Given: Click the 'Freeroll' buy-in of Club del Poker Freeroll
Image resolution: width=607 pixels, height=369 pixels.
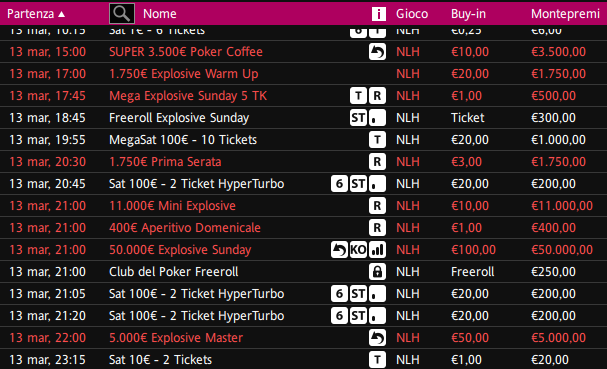Looking at the screenshot, I should pyautogui.click(x=473, y=272).
